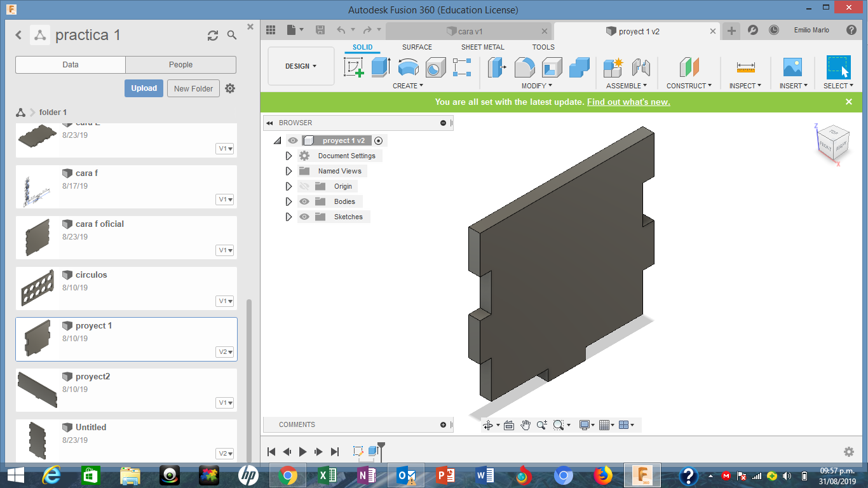868x488 pixels.
Task: Select the Rectangular Pattern tool
Action: click(462, 67)
